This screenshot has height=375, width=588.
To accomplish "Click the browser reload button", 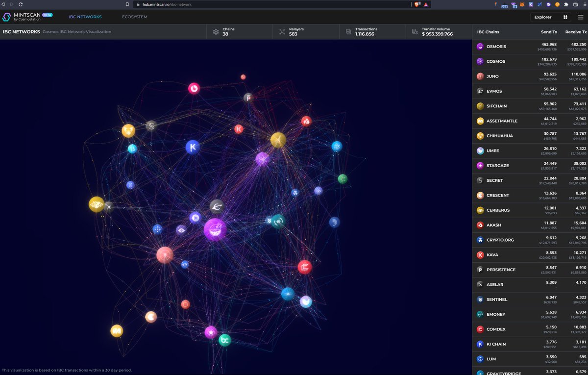I will (x=21, y=4).
